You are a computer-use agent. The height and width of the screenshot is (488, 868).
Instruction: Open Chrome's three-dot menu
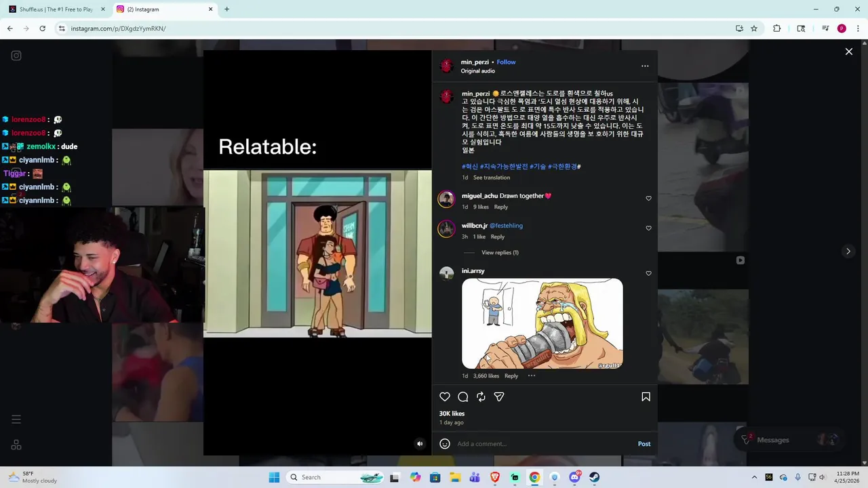click(x=858, y=28)
